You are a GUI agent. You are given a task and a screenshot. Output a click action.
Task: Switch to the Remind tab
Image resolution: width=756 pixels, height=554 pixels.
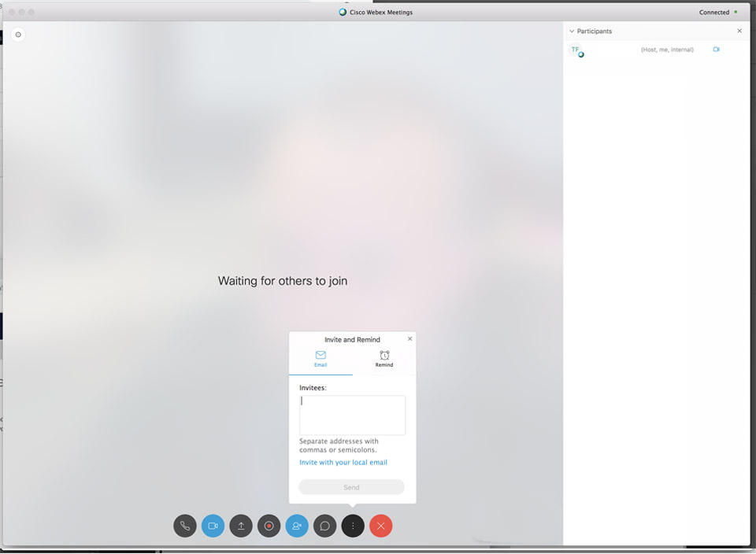(384, 359)
